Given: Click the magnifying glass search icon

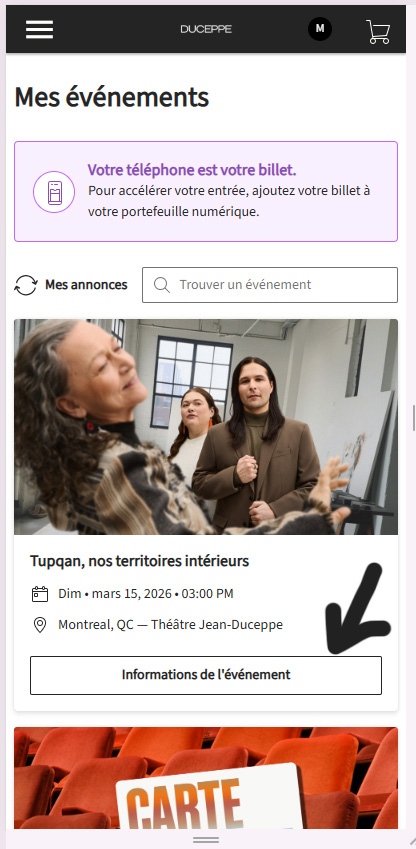Looking at the screenshot, I should (161, 285).
